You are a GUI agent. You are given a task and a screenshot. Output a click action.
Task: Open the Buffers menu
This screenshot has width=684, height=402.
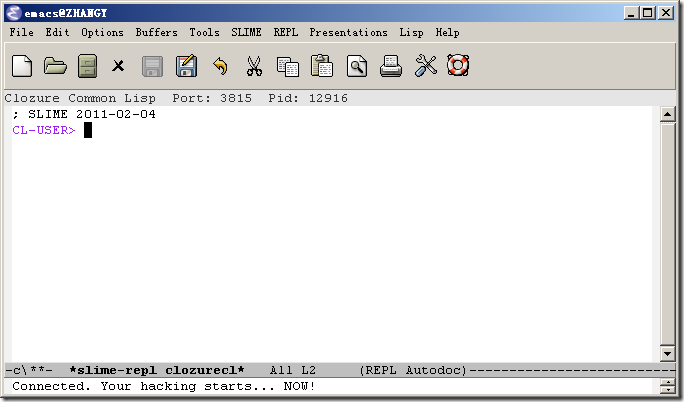156,32
